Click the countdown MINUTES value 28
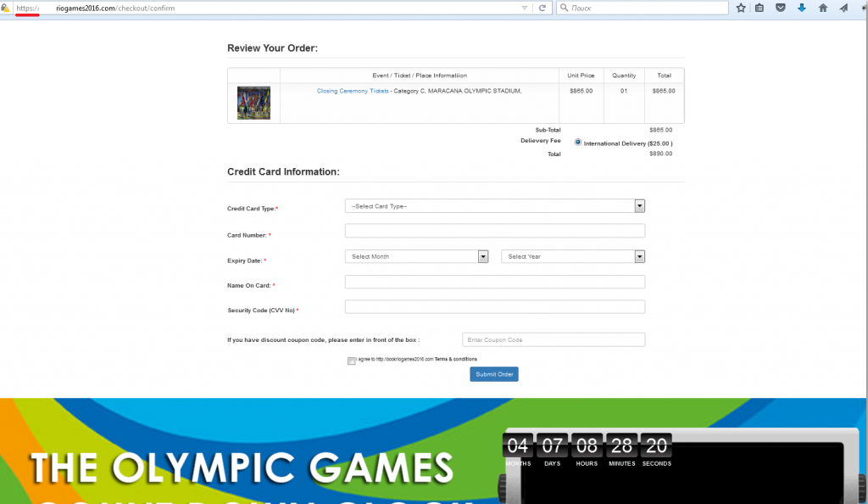Viewport: 868px width, 504px height. click(x=621, y=445)
